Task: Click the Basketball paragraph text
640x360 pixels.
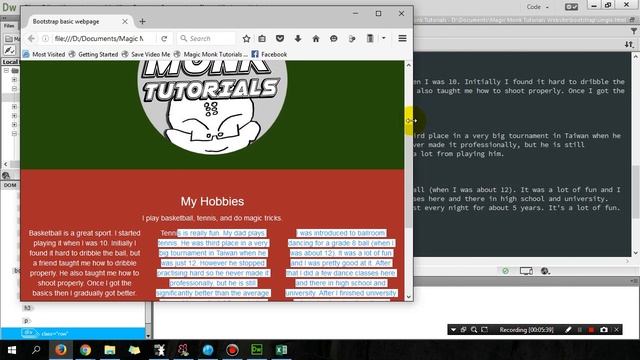Action: coord(84,263)
